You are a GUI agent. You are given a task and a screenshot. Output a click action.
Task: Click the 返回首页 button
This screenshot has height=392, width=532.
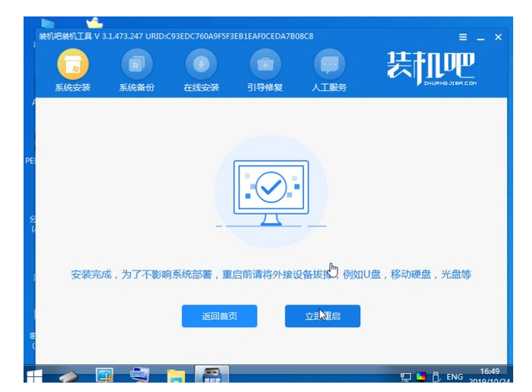click(x=220, y=316)
